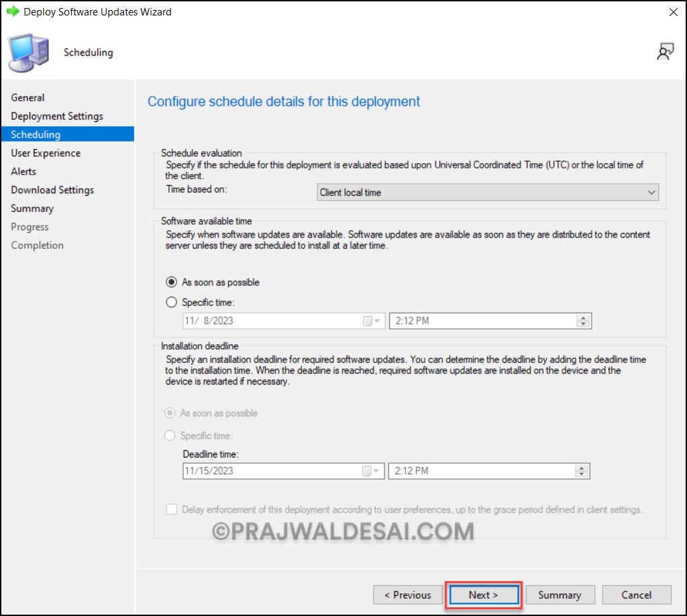Click the Summary button at bottom
This screenshot has width=687, height=616.
(560, 595)
